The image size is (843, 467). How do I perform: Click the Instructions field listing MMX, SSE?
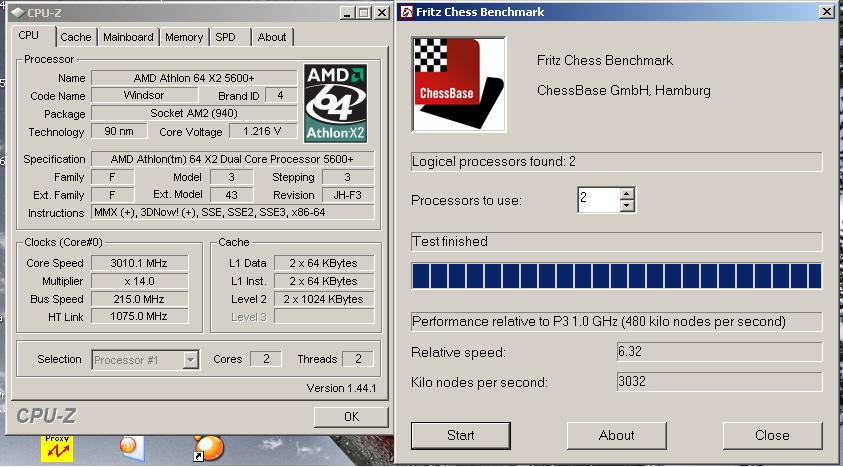pyautogui.click(x=232, y=212)
